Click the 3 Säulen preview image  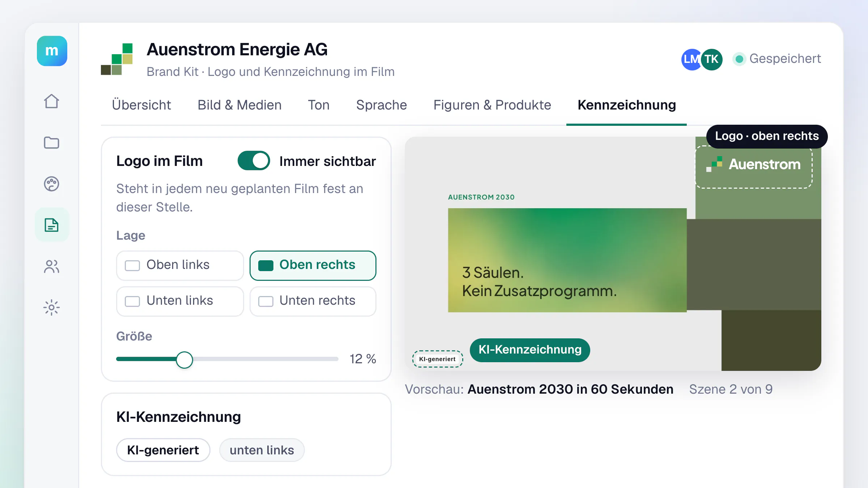coord(567,260)
